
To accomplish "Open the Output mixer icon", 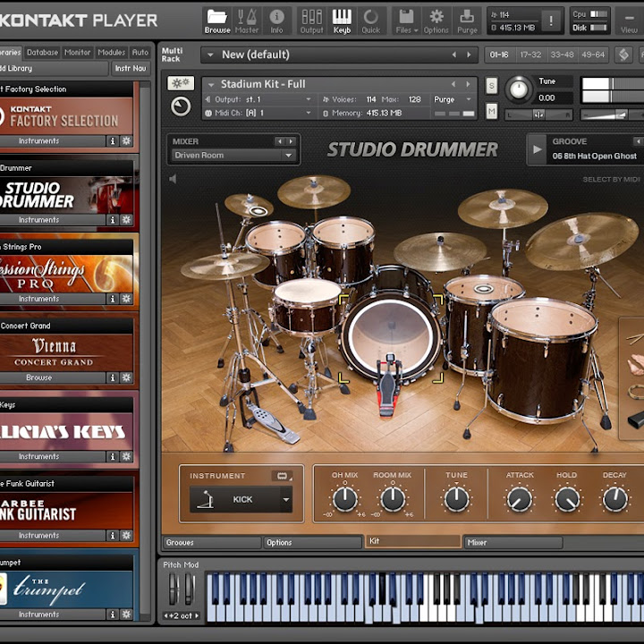I will click(312, 21).
